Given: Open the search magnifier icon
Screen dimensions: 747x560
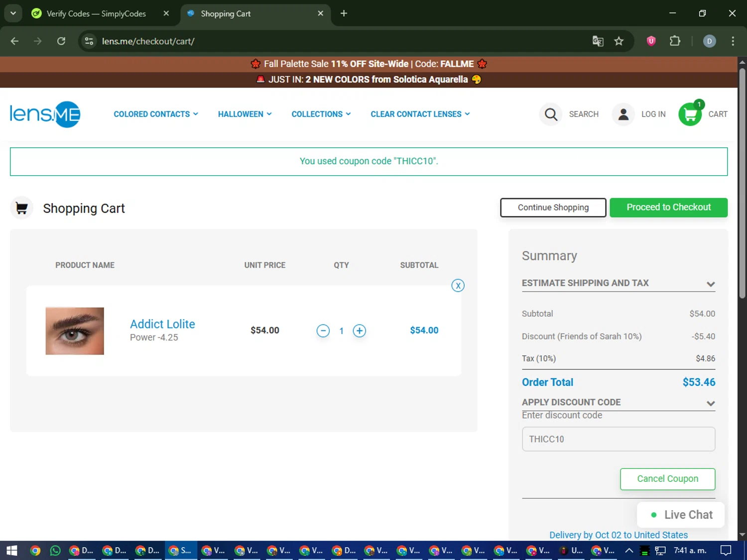Looking at the screenshot, I should coord(551,114).
